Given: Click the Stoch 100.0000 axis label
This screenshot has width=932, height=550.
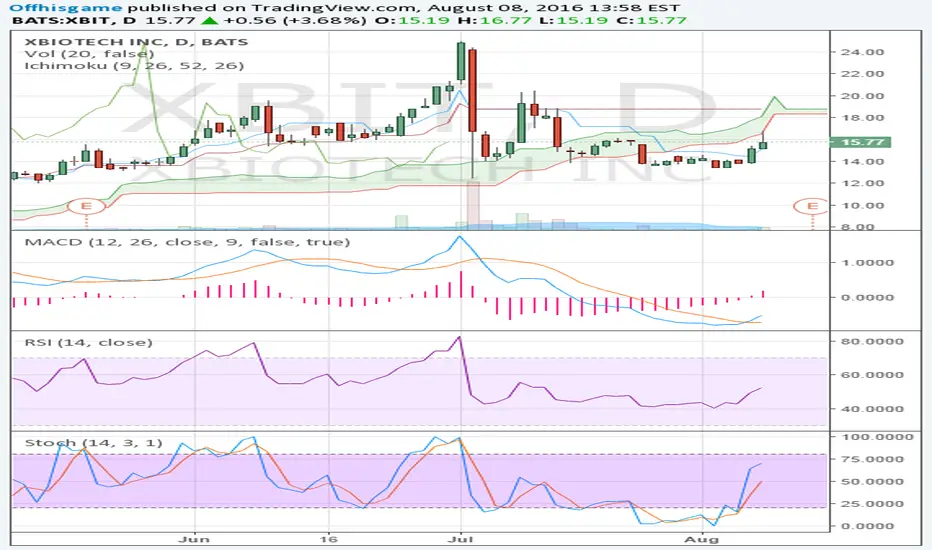Looking at the screenshot, I should click(876, 437).
